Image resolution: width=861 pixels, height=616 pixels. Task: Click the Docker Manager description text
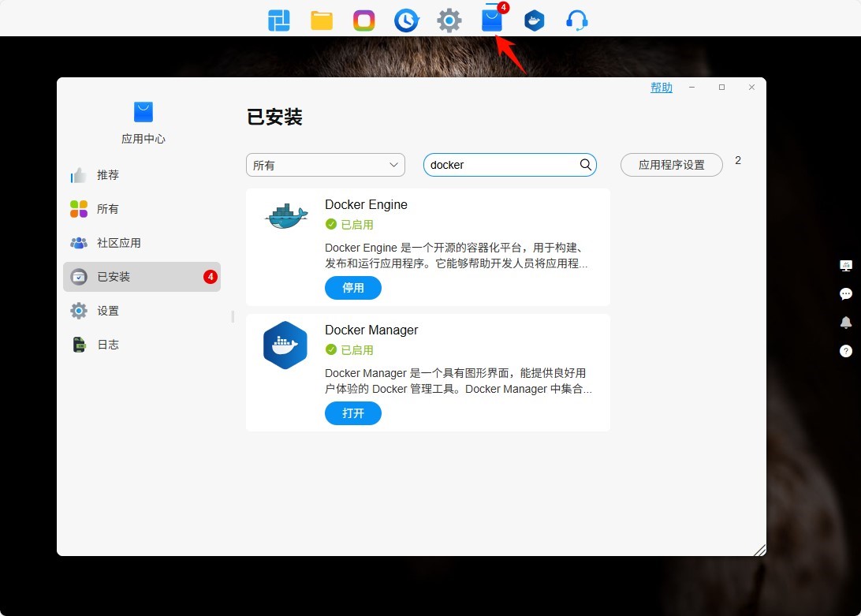coord(459,381)
